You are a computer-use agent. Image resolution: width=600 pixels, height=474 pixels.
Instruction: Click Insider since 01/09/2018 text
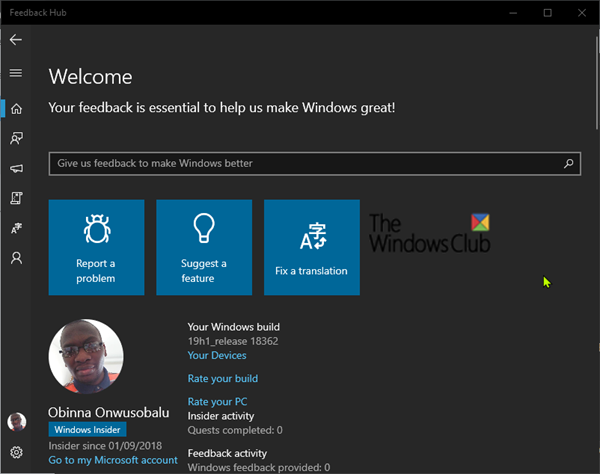tap(105, 446)
